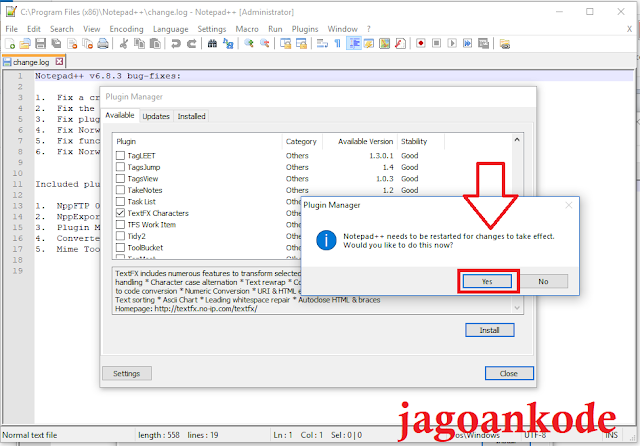Decline restart by clicking No
640x446 pixels.
point(543,282)
